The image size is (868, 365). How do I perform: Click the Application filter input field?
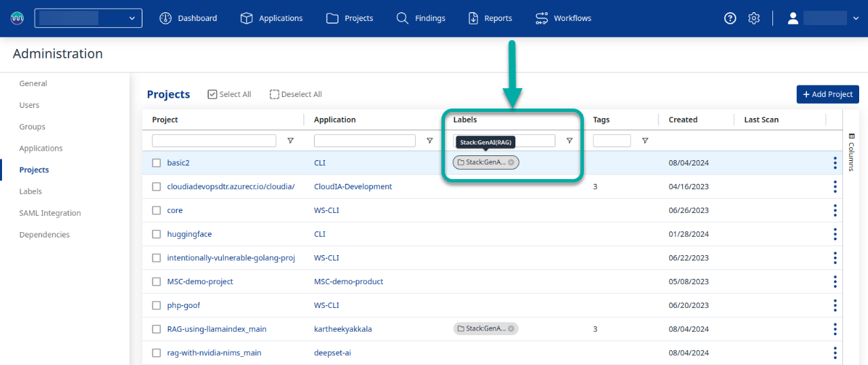click(x=364, y=141)
